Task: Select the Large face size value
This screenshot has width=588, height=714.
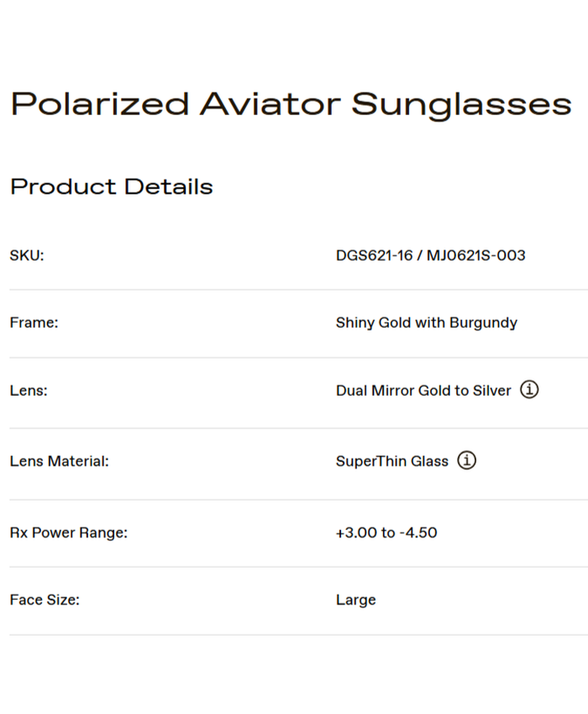Action: click(356, 600)
